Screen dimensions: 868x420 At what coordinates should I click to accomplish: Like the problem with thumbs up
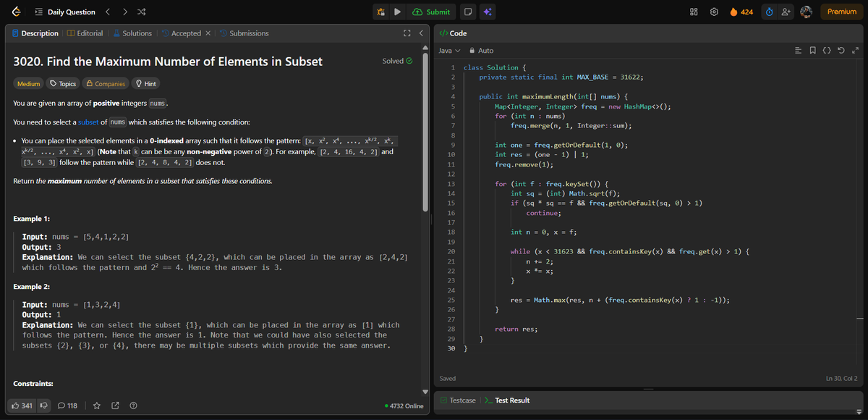[21, 406]
